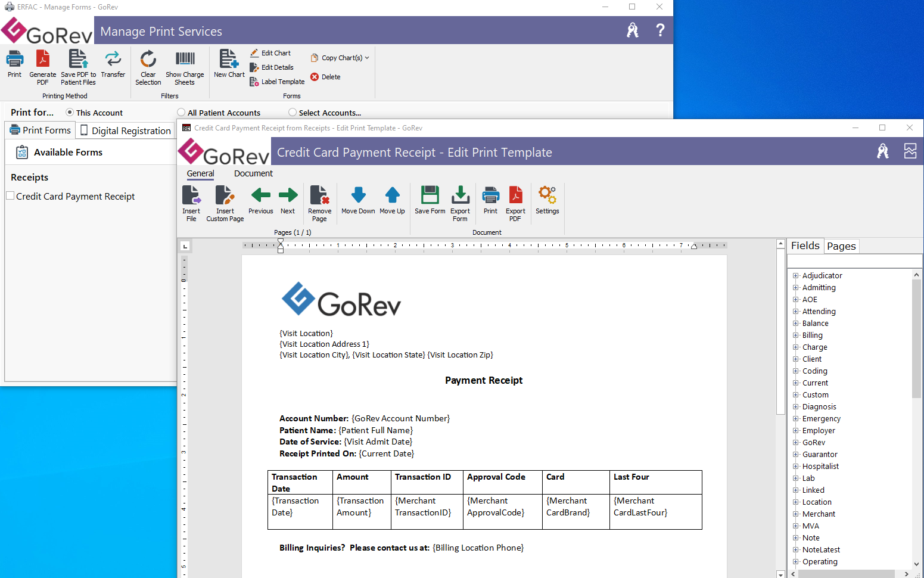Expand the Balance field node
This screenshot has height=578, width=924.
click(795, 323)
